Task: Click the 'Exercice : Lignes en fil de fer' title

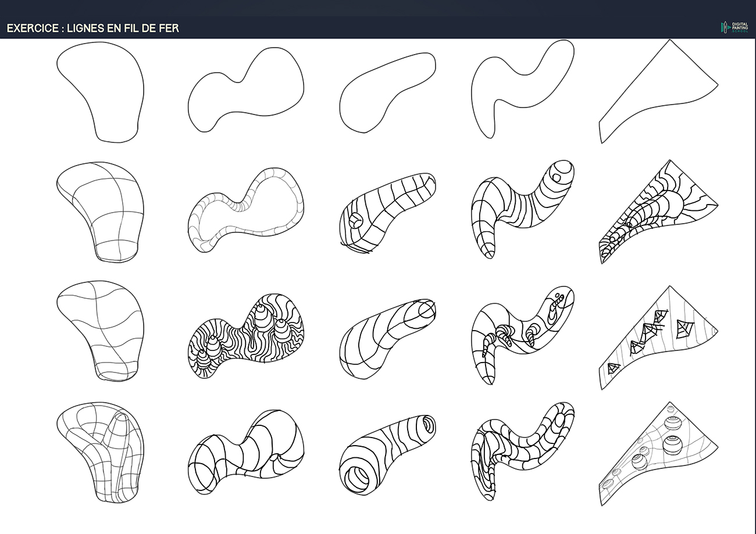Action: [92, 28]
